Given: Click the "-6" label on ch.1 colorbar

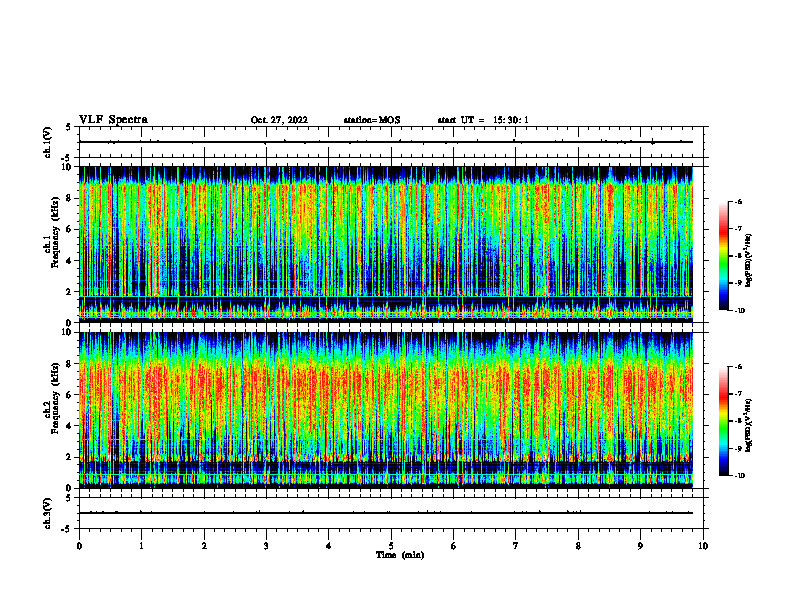Looking at the screenshot, I should 739,202.
